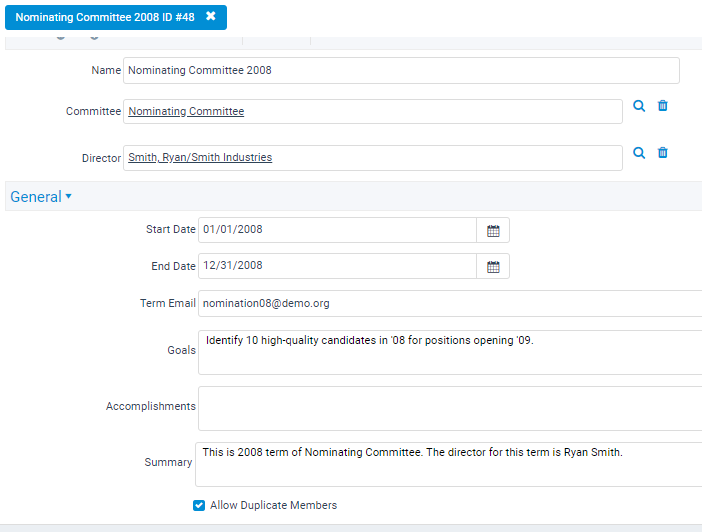Clear the Committee field with the trash icon
702x532 pixels.
point(663,106)
